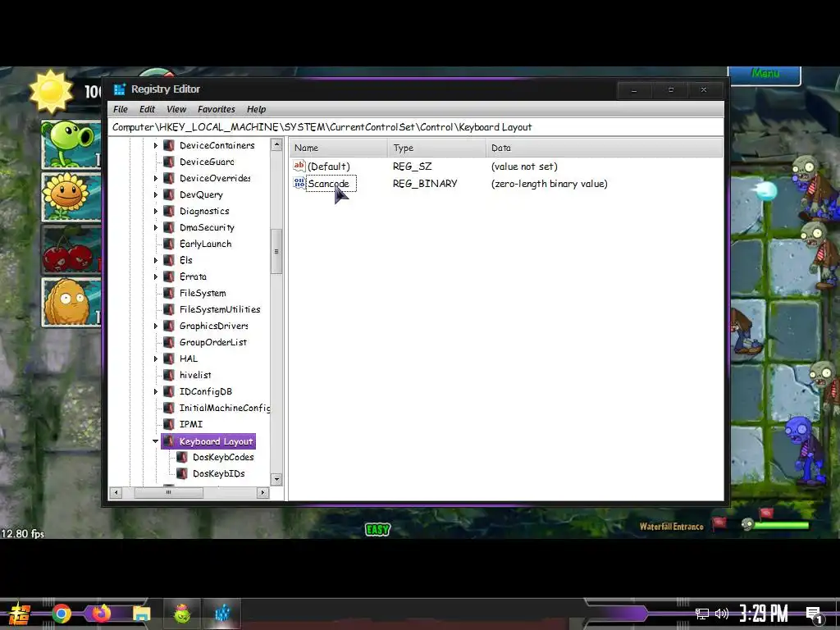Expand the Errata key
This screenshot has width=840, height=630.
(x=156, y=277)
